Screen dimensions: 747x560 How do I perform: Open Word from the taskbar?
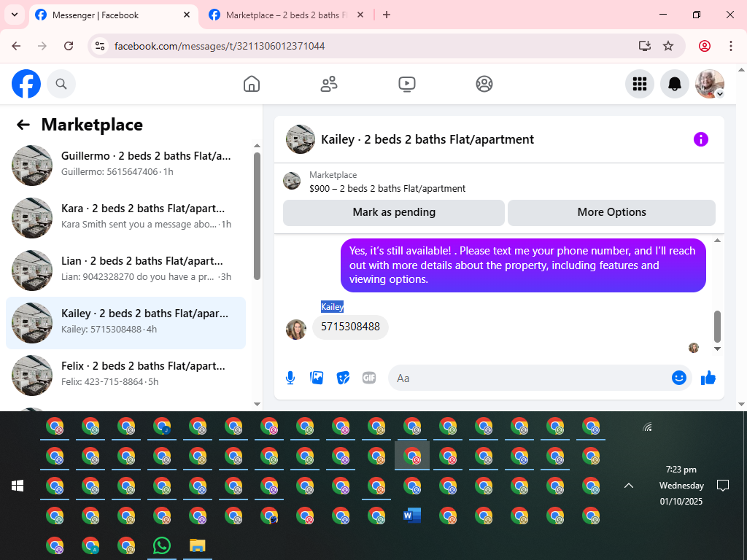point(412,516)
